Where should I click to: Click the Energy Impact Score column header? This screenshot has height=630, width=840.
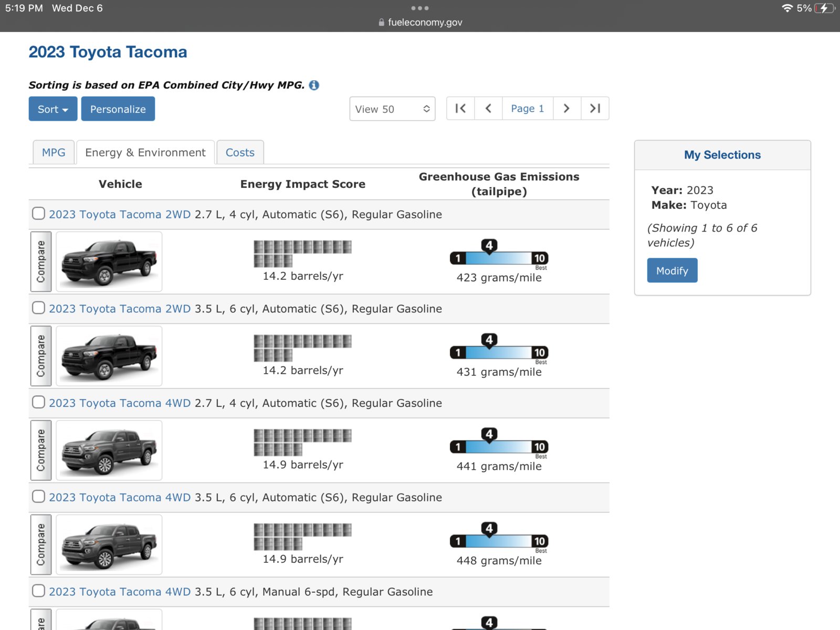point(302,184)
